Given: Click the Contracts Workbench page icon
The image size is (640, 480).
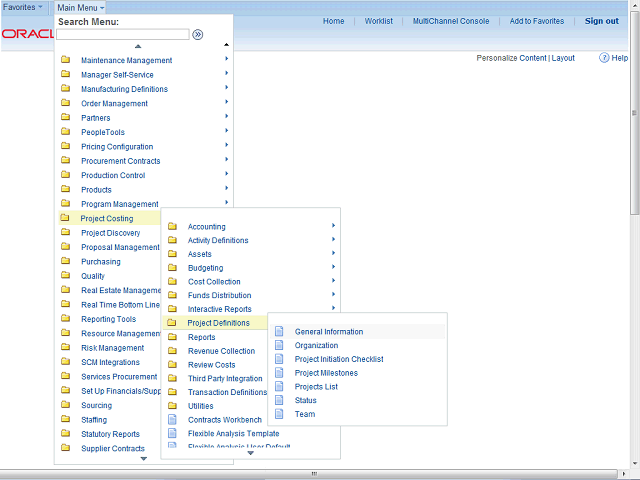Looking at the screenshot, I should [172, 420].
